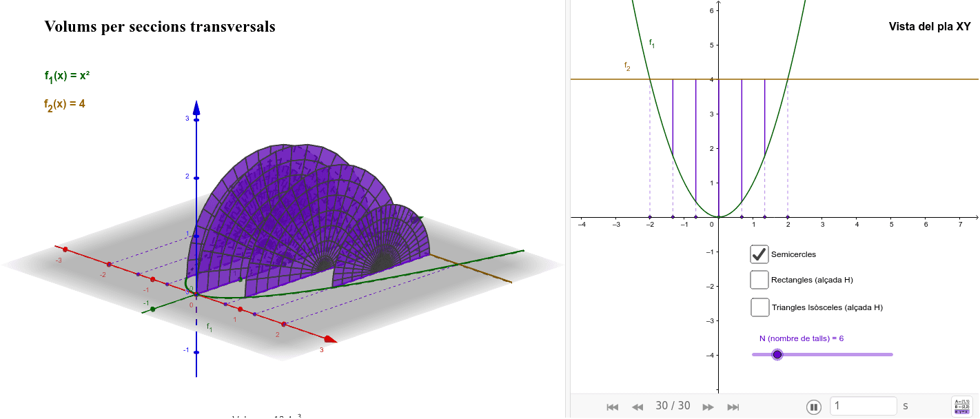Uncheck the Semicercles checkbox

click(x=759, y=254)
